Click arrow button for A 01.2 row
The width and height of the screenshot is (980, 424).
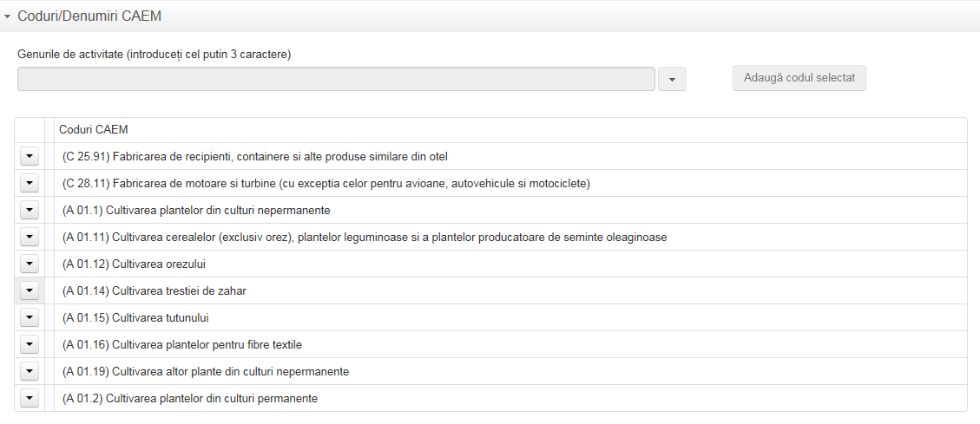point(29,398)
